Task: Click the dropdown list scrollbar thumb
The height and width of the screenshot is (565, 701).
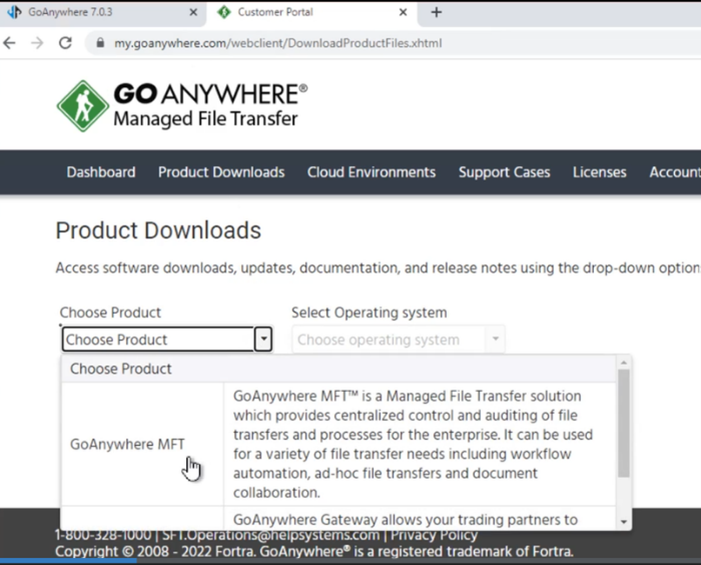Action: click(624, 423)
